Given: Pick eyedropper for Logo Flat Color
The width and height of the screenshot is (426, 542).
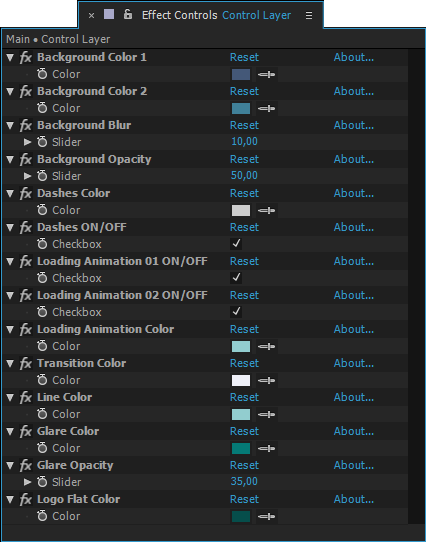Looking at the screenshot, I should coord(267,516).
